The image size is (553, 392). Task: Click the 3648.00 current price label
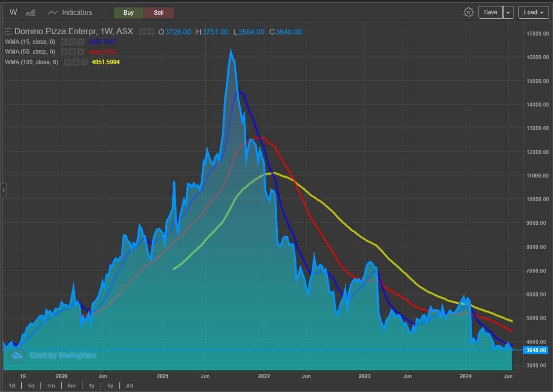(536, 350)
